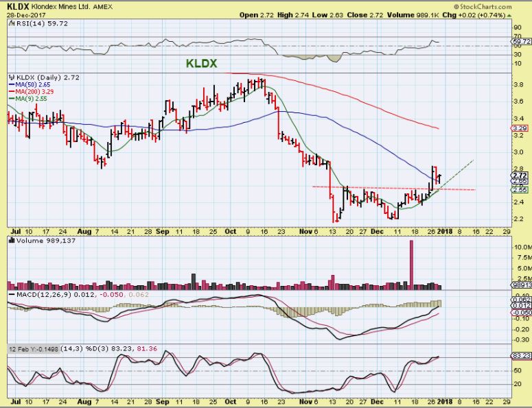Click the green up arrow after the Chg value

(x=509, y=16)
